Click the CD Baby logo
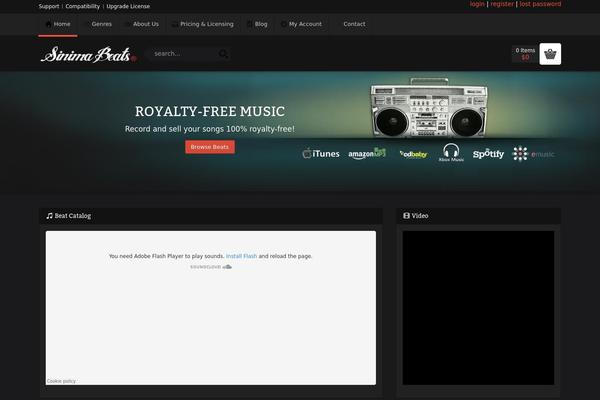The height and width of the screenshot is (400, 600). pos(413,154)
